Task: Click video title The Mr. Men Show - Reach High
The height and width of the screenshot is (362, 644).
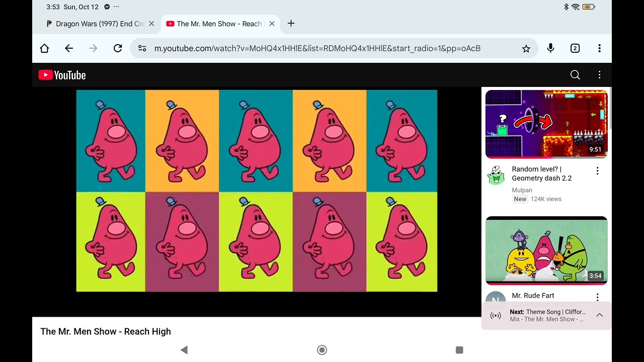Action: point(106,331)
